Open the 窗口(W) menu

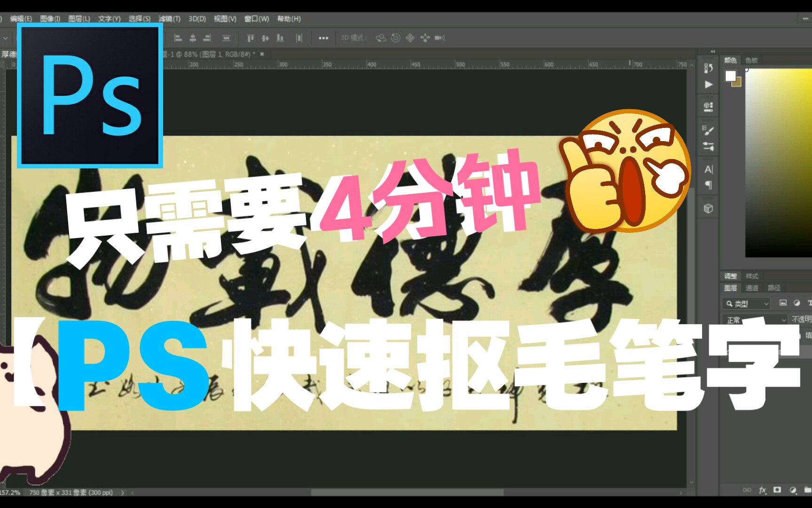click(x=257, y=19)
